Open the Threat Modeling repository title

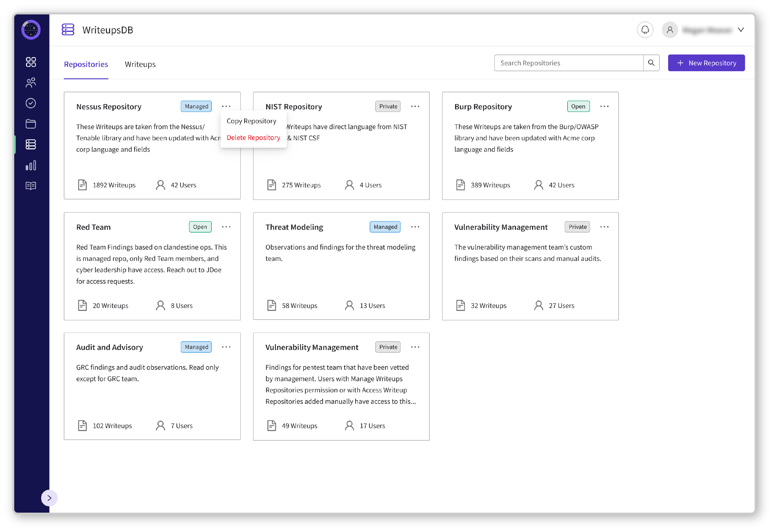click(294, 227)
